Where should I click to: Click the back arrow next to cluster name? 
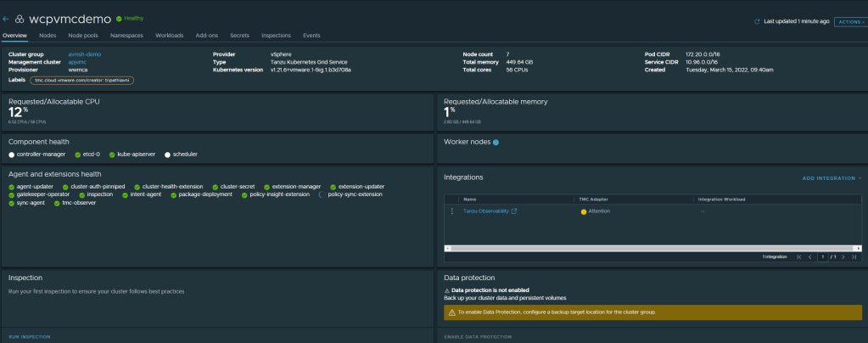click(x=6, y=18)
